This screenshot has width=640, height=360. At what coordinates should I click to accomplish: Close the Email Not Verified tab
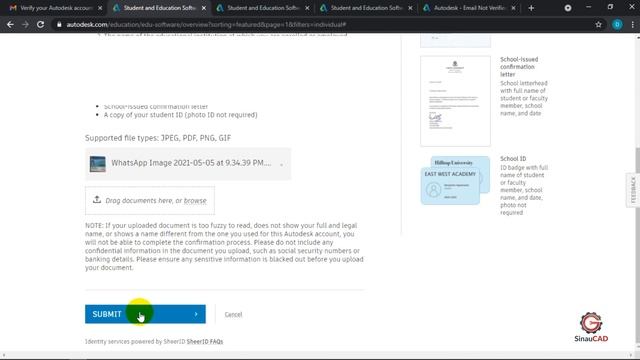click(x=513, y=8)
